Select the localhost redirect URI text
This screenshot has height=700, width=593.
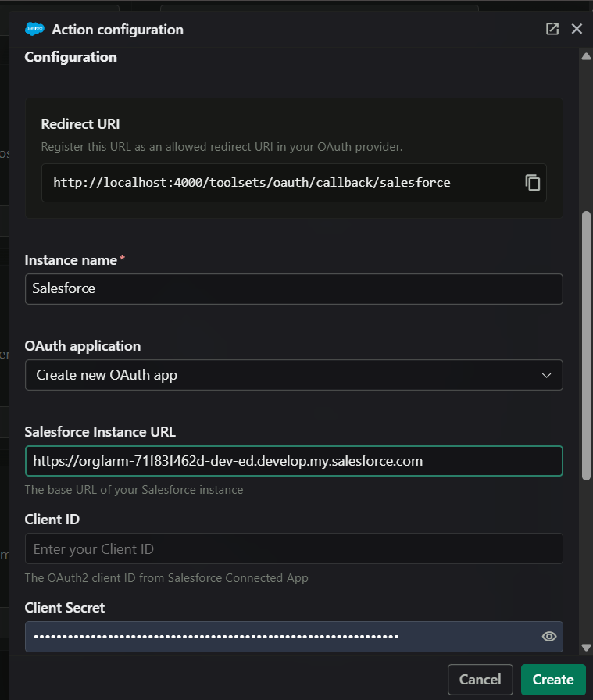click(x=252, y=183)
